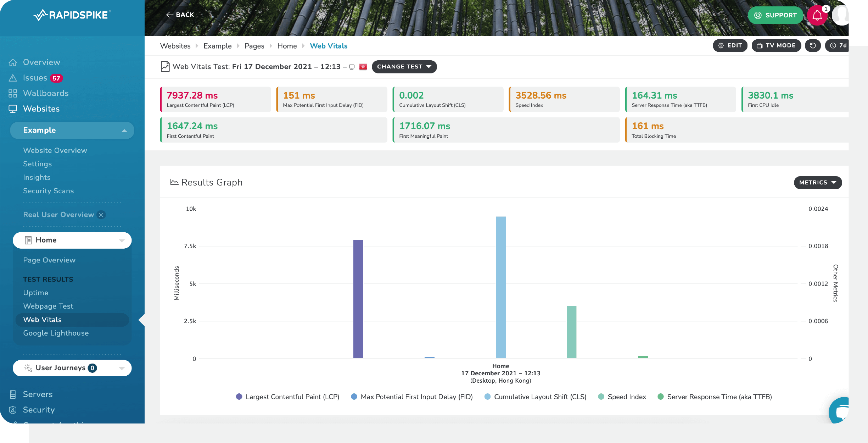This screenshot has height=443, width=868.
Task: Click the RapidSpike logo icon
Action: pos(42,15)
